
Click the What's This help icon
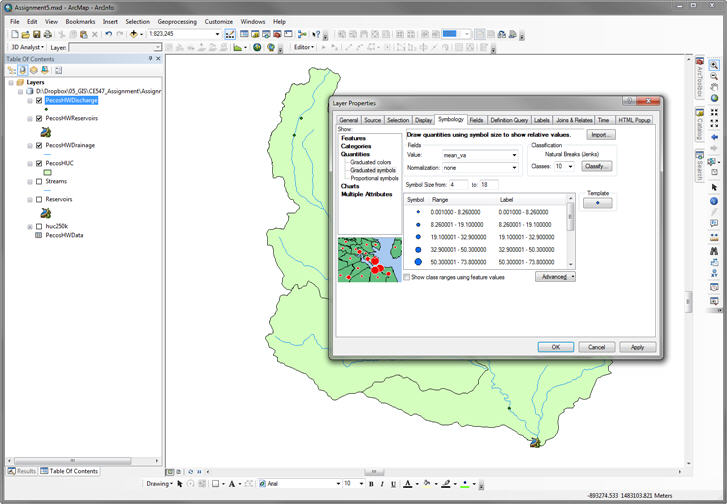(x=316, y=34)
